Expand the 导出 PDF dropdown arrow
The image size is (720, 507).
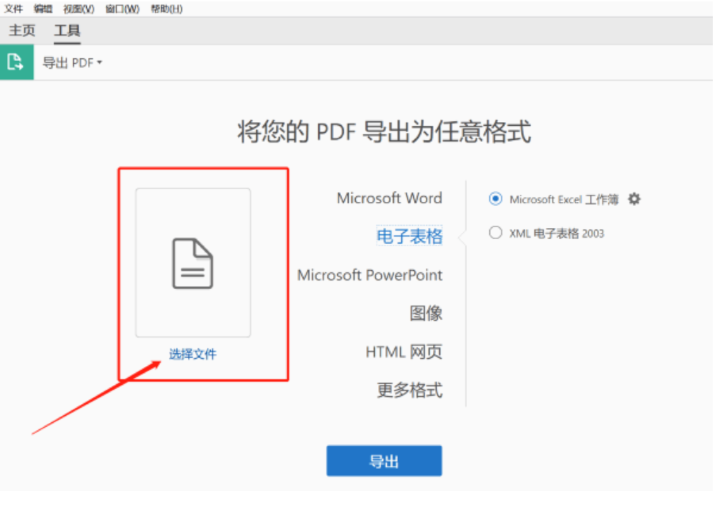pos(100,62)
